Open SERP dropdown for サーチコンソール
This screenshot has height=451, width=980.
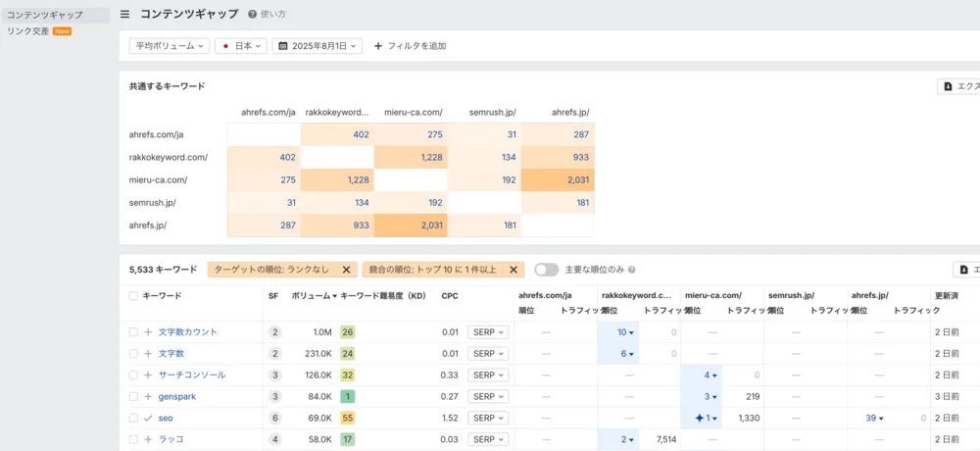(x=488, y=375)
